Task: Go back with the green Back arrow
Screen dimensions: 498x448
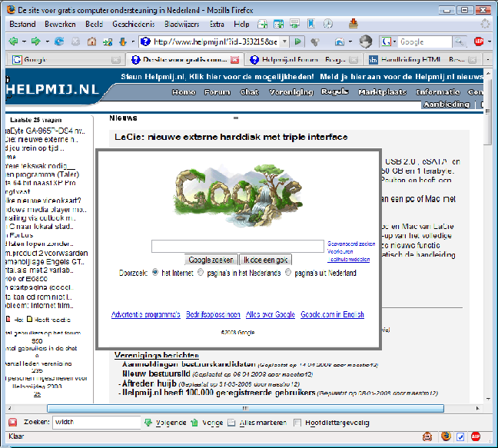Action: pyautogui.click(x=13, y=41)
